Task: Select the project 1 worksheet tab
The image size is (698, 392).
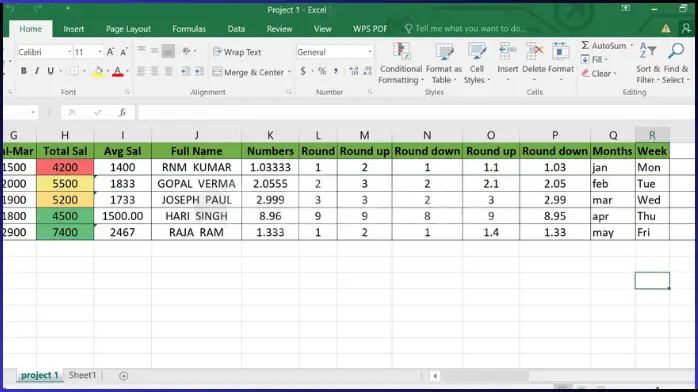Action: tap(40, 375)
